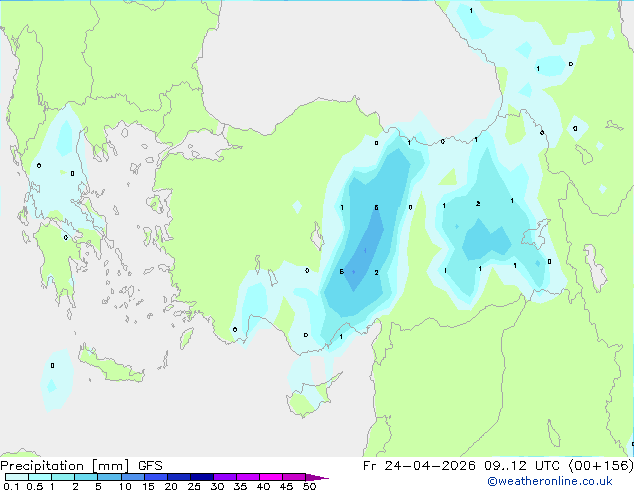Screen dimensions: 634x490
Task: Click the '09..12 UTC' time text
Action: coord(522,466)
